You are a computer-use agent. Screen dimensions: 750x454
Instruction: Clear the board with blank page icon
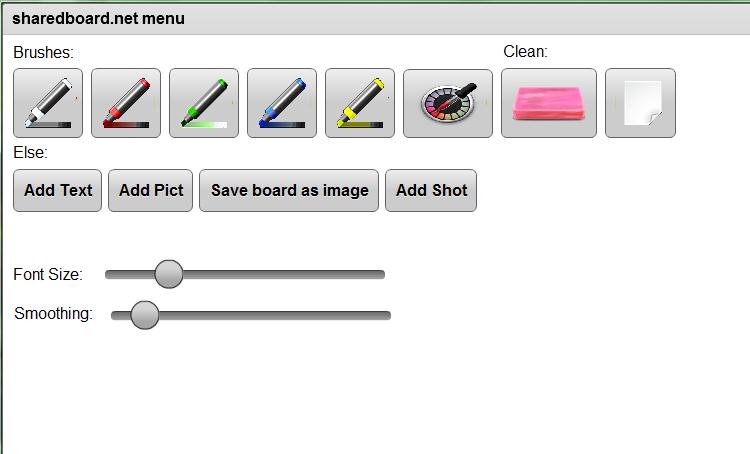point(640,103)
